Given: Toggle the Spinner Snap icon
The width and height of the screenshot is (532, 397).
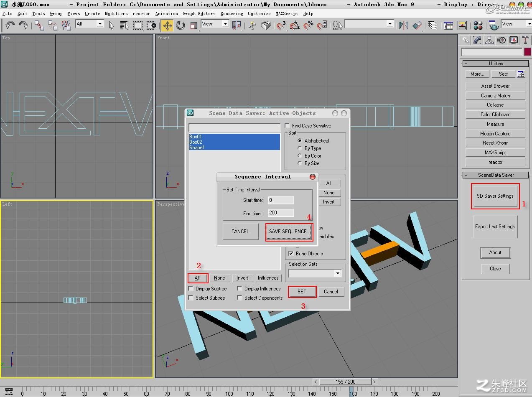Looking at the screenshot, I should (322, 25).
